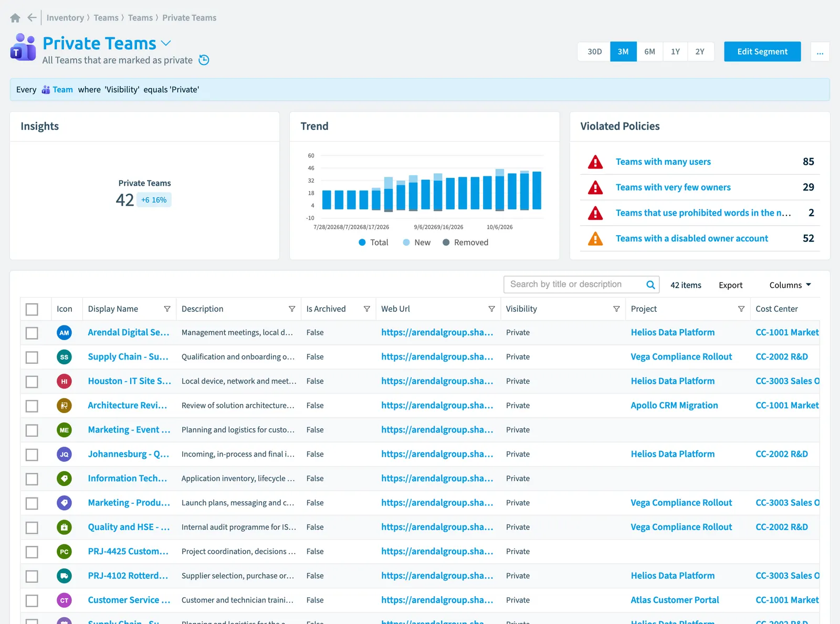
Task: Toggle the Removed legend swatch in Trend
Action: 446,242
